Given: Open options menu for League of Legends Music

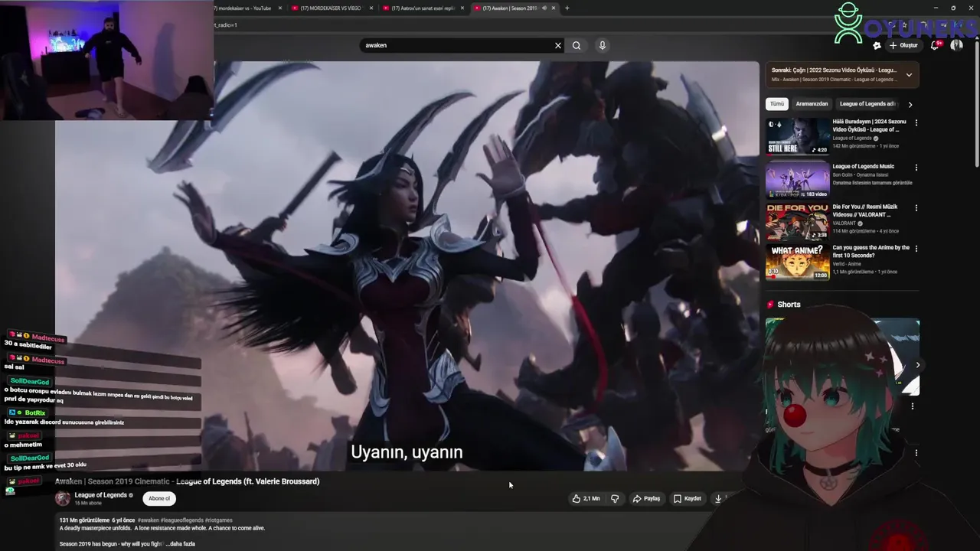Looking at the screenshot, I should point(916,168).
